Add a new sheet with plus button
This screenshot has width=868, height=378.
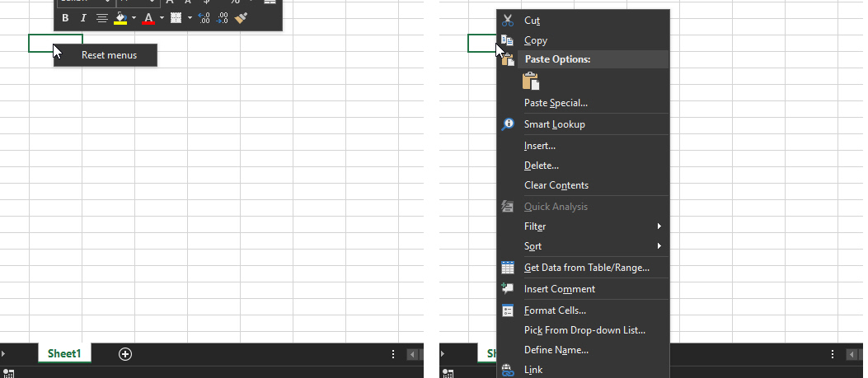click(x=125, y=354)
